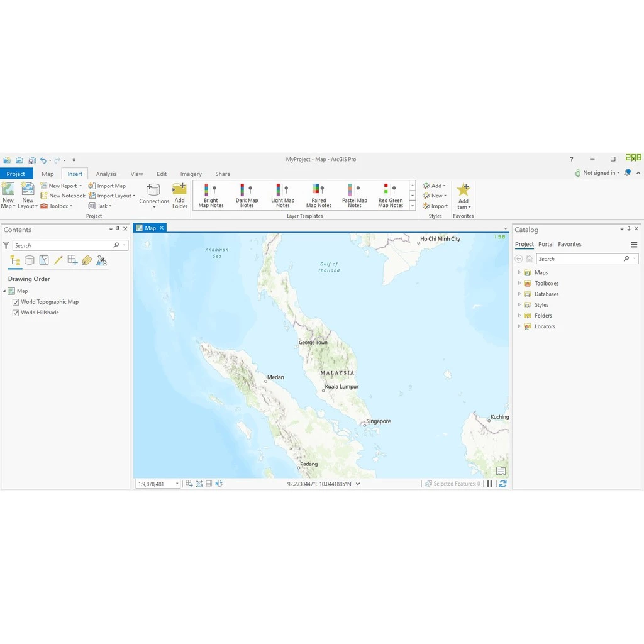Click the New Project icon in quick access toolbar
The width and height of the screenshot is (644, 644).
[x=7, y=160]
